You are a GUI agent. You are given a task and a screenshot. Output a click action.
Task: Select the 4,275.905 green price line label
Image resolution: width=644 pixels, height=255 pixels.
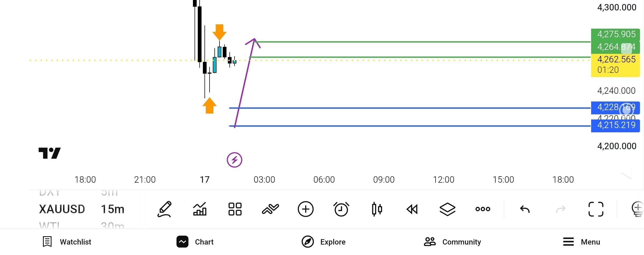(x=615, y=34)
